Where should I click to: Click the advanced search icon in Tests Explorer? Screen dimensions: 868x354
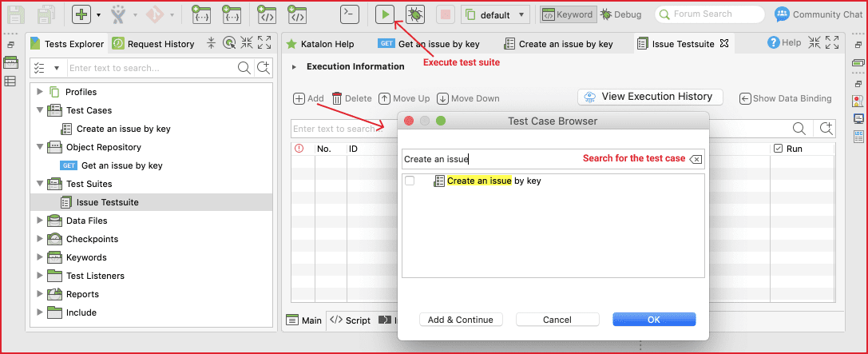pyautogui.click(x=264, y=68)
